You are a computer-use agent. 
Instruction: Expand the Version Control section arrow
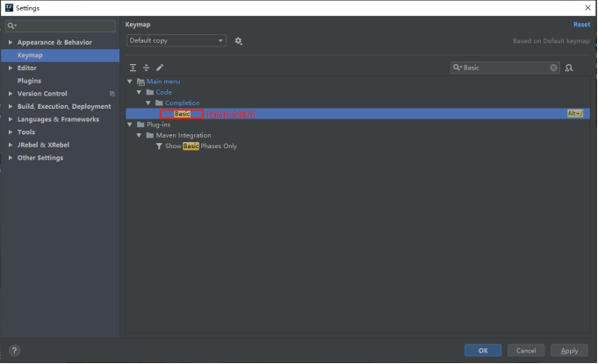(11, 94)
